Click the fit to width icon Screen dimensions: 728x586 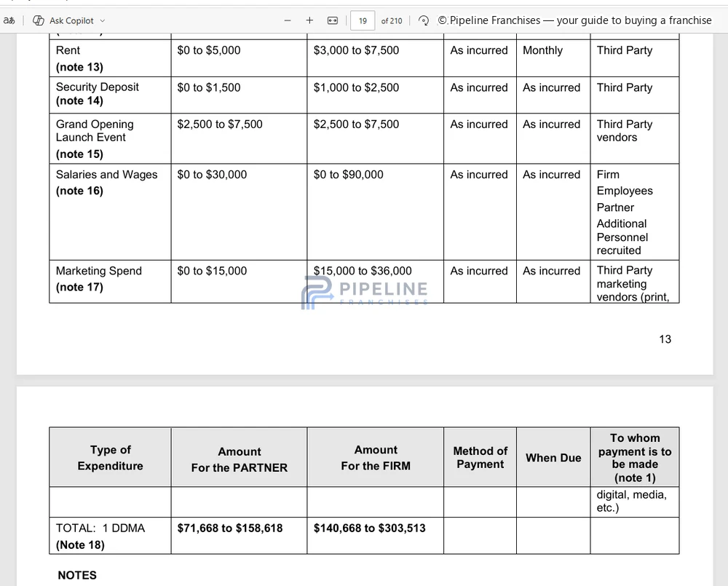(x=333, y=20)
